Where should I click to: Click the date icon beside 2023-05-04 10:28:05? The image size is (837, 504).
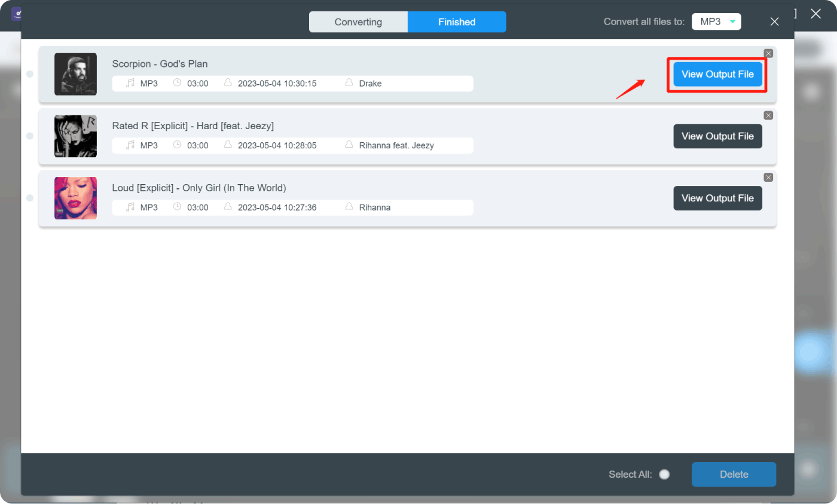tap(228, 145)
